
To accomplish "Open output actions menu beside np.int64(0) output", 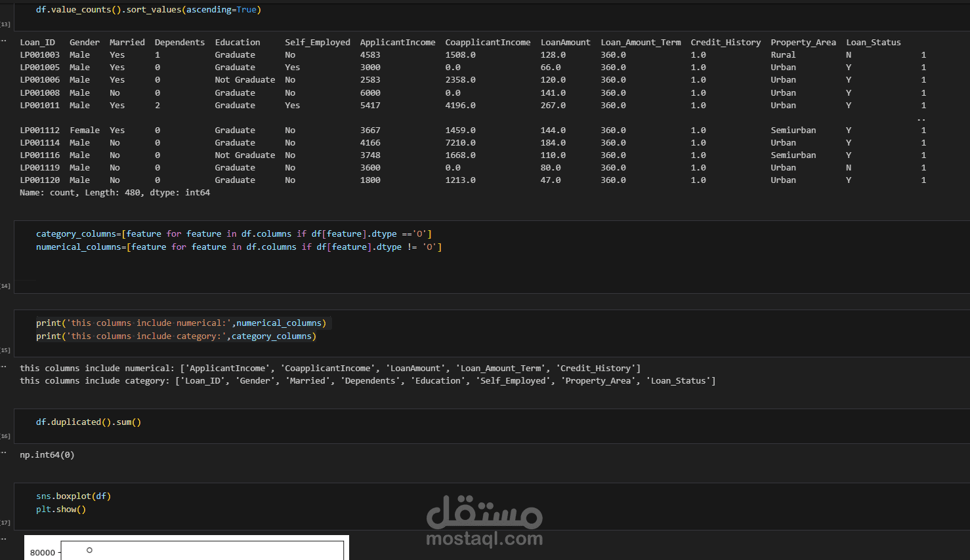I will coord(3,453).
